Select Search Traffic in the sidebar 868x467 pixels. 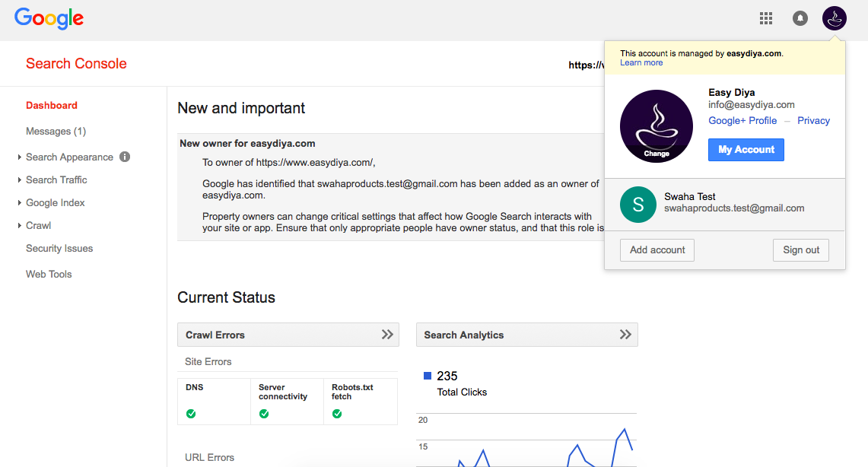pyautogui.click(x=56, y=179)
